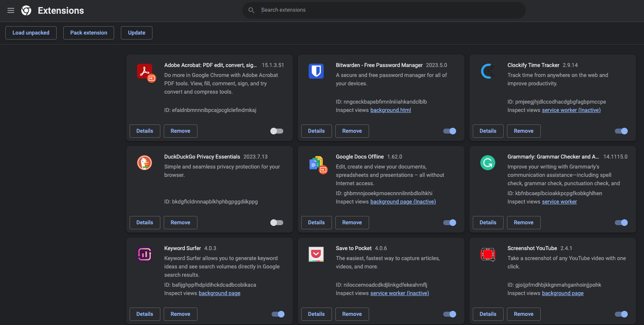The width and height of the screenshot is (644, 325).
Task: Remove Keyword Surfer extension
Action: (x=180, y=314)
